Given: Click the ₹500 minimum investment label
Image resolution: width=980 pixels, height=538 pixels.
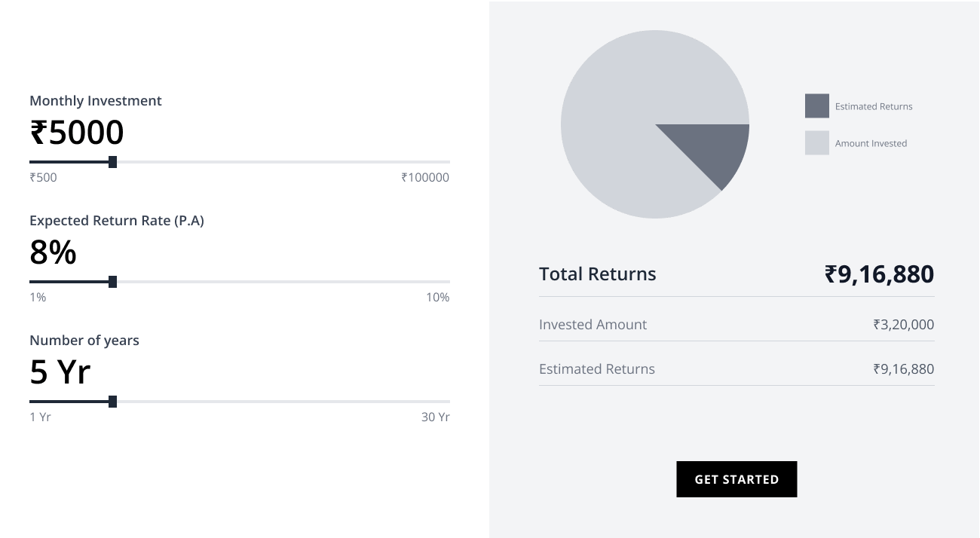Looking at the screenshot, I should click(x=43, y=178).
